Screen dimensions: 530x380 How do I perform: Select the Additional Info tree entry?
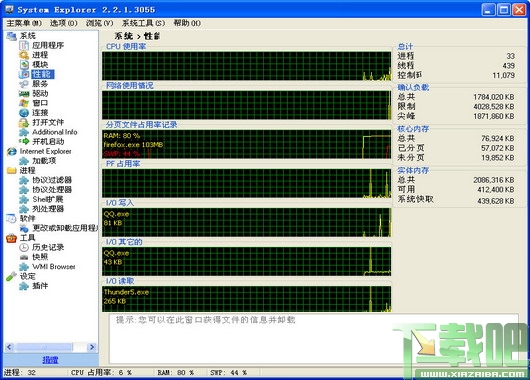(54, 132)
